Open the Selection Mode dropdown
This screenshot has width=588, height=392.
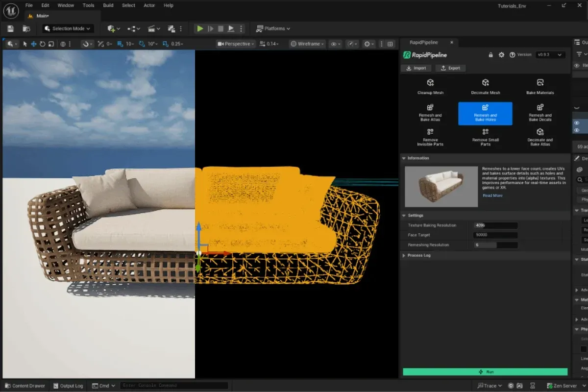click(67, 28)
